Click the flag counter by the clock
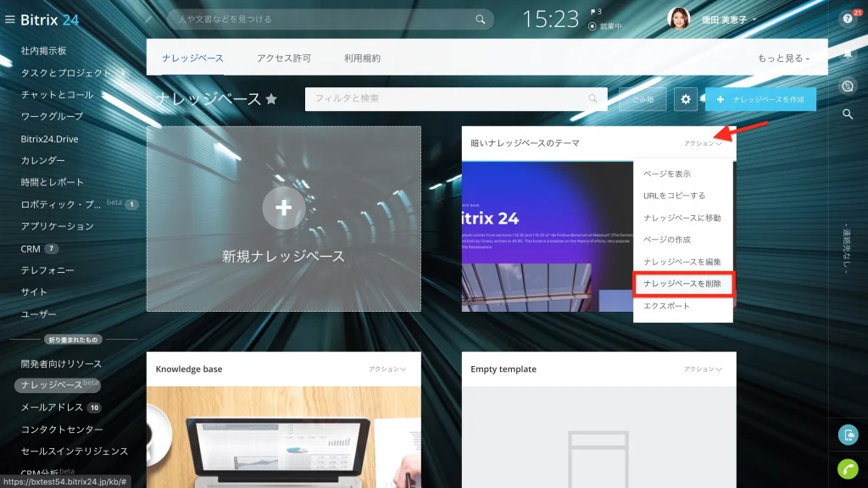 coord(596,12)
